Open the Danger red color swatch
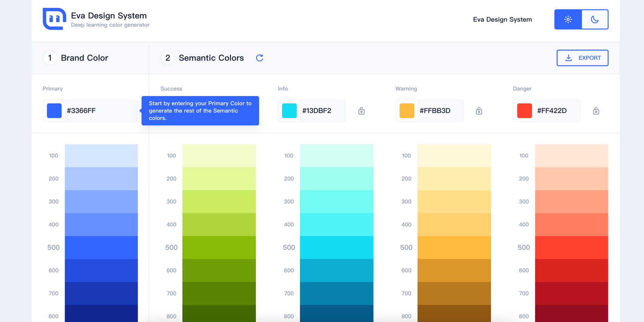Screen dimensions: 644x322 coord(524,111)
